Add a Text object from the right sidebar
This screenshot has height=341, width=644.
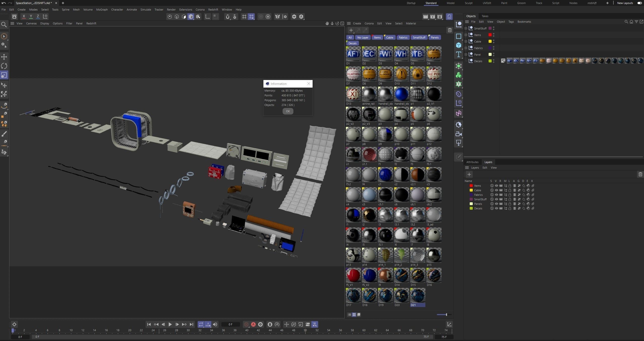459,54
